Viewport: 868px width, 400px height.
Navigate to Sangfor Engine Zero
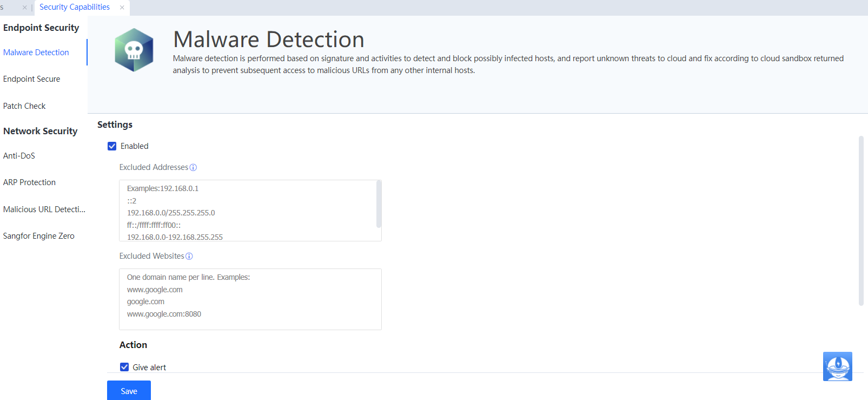pyautogui.click(x=39, y=236)
